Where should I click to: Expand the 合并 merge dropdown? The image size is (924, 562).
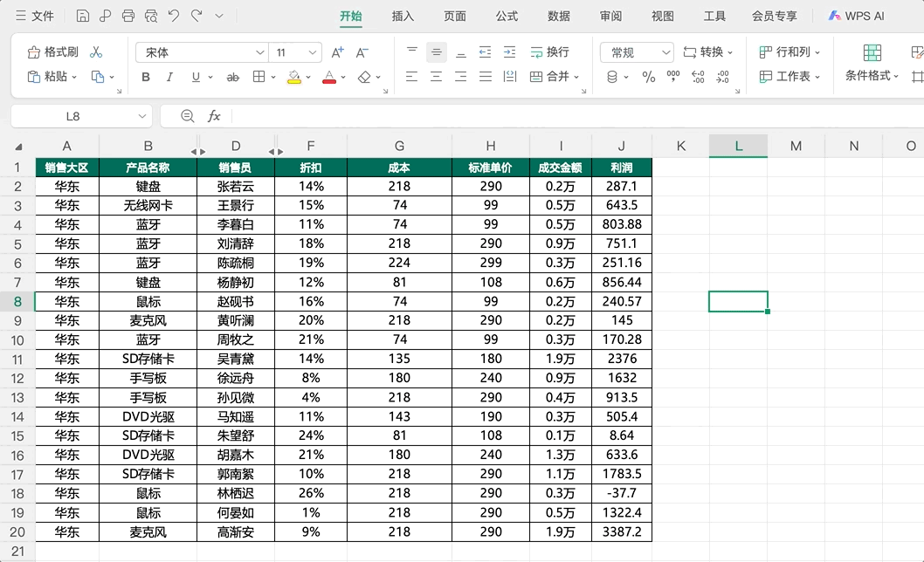pos(576,77)
